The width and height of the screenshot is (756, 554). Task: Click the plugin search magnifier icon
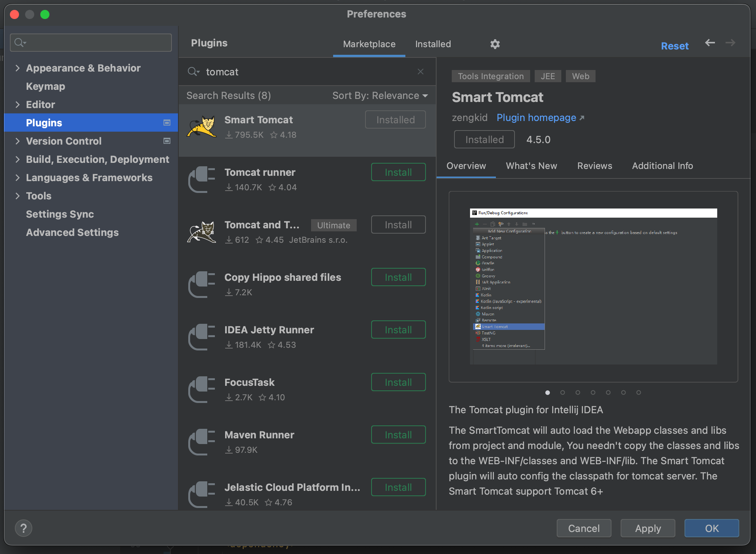coord(193,72)
